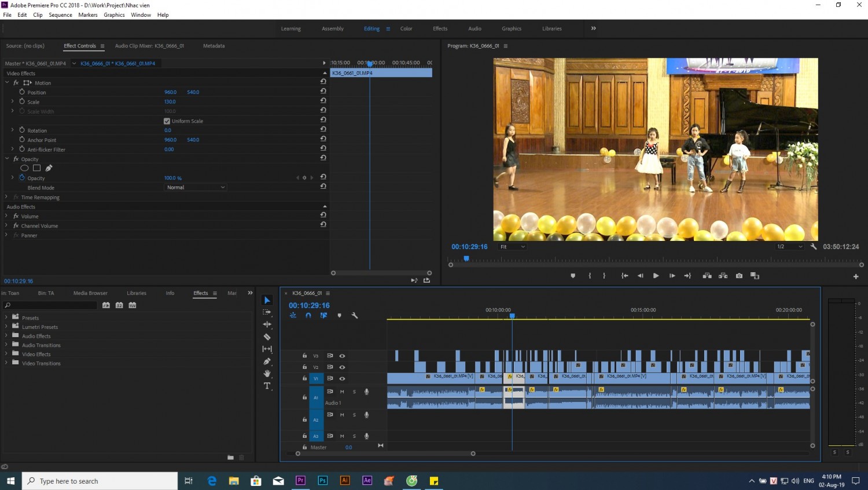This screenshot has width=868, height=490.
Task: Toggle V3 track output eye
Action: coord(342,356)
